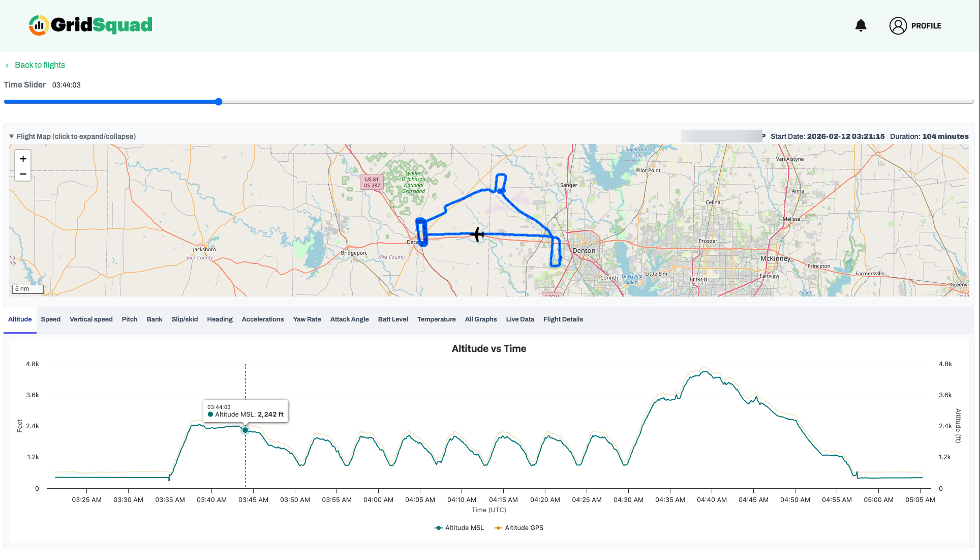Image resolution: width=980 pixels, height=560 pixels.
Task: Click the airplane marker on map
Action: 477,234
